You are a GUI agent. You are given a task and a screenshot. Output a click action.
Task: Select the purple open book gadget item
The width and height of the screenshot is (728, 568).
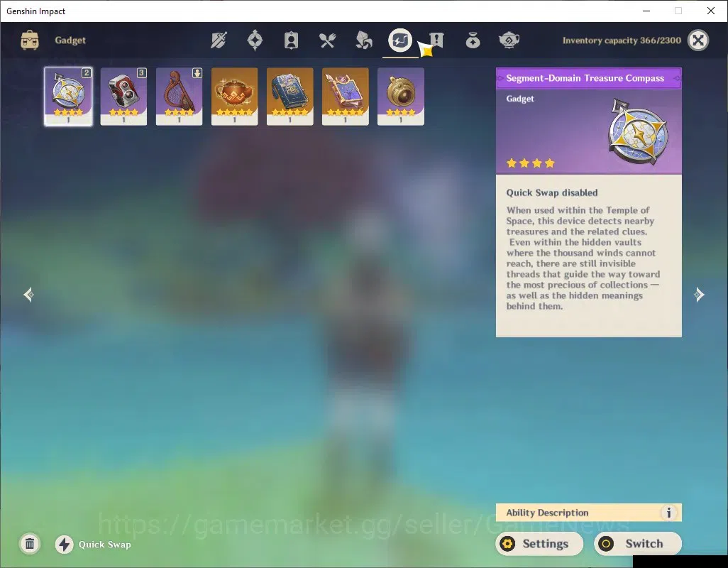point(346,97)
